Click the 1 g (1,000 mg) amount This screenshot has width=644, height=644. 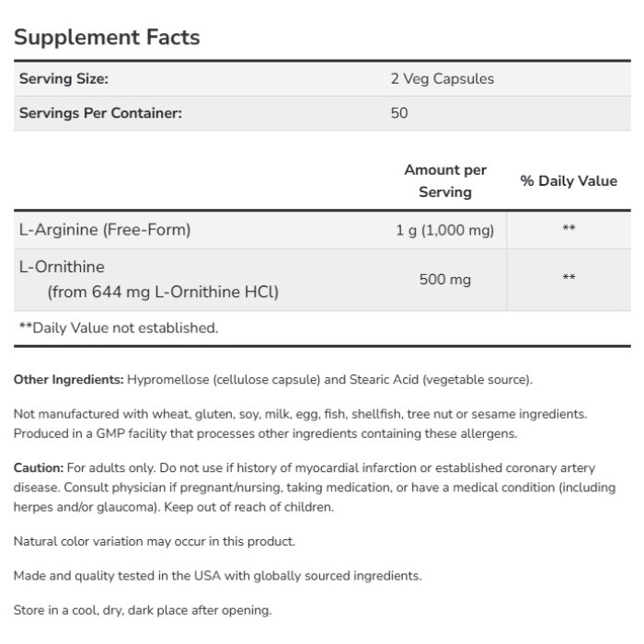point(445,230)
